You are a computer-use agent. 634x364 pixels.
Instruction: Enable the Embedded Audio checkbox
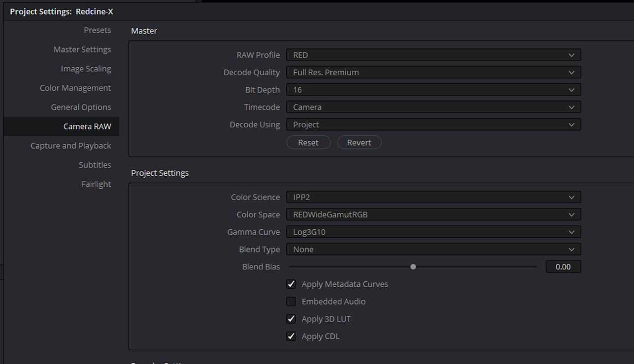click(x=291, y=302)
